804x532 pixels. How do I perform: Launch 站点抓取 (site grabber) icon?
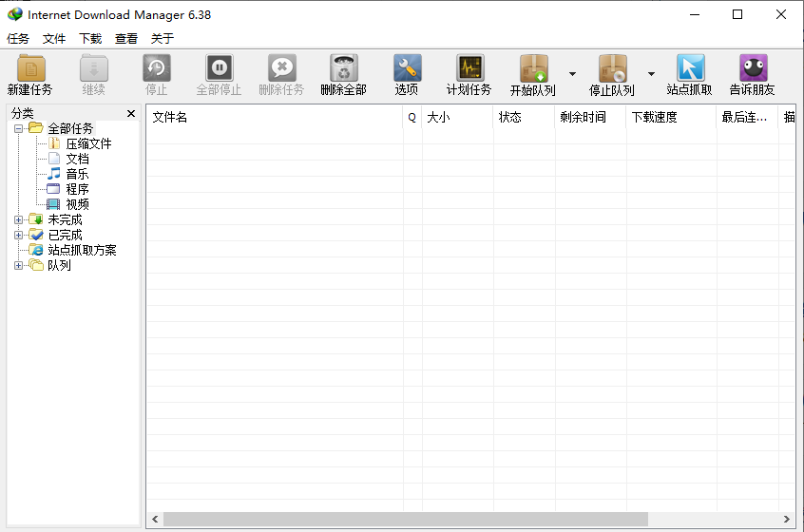[690, 68]
